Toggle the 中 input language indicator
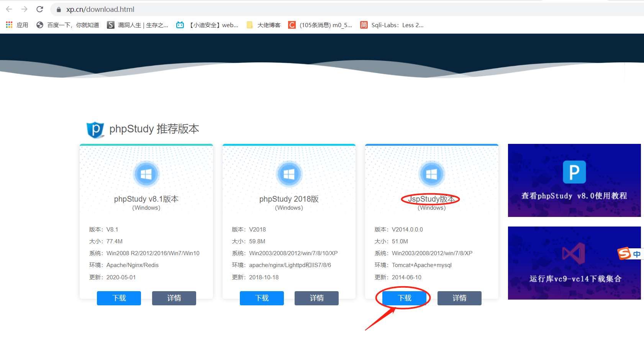The height and width of the screenshot is (339, 644). click(637, 254)
